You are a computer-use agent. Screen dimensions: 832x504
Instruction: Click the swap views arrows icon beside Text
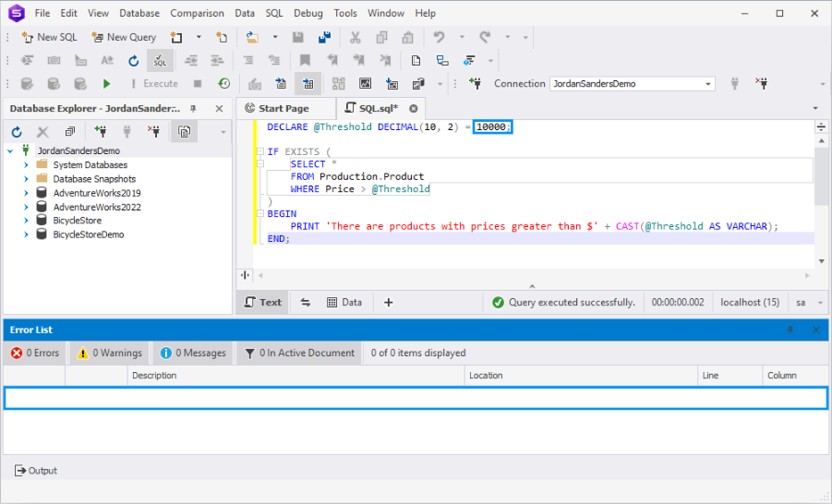coord(306,302)
